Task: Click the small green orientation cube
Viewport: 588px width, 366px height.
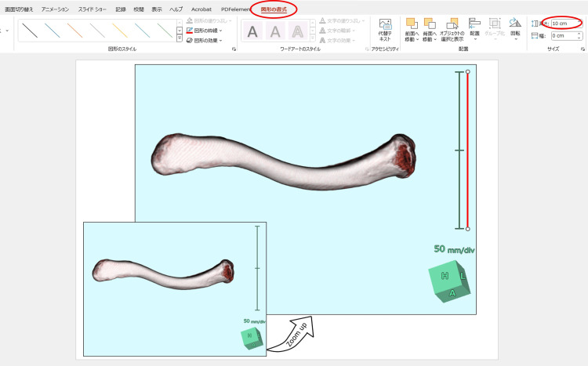Action: tap(252, 339)
